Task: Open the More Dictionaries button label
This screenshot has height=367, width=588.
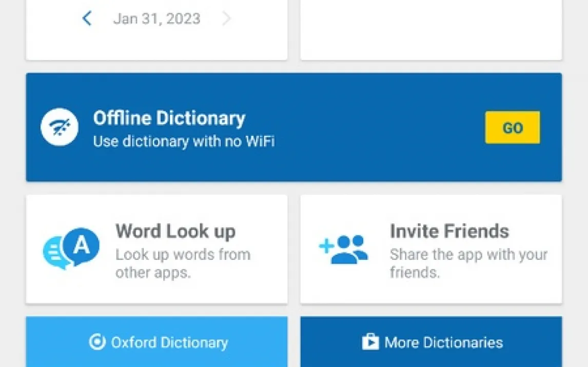Action: tap(443, 342)
